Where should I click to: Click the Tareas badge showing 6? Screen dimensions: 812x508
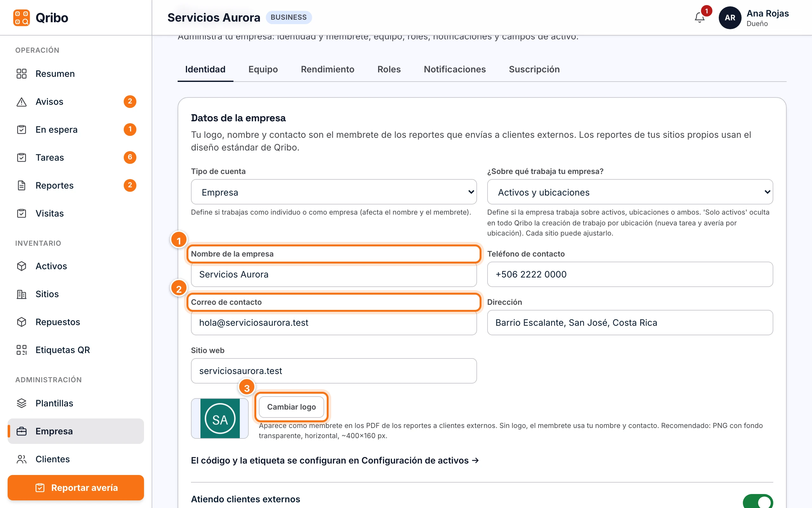tap(130, 157)
